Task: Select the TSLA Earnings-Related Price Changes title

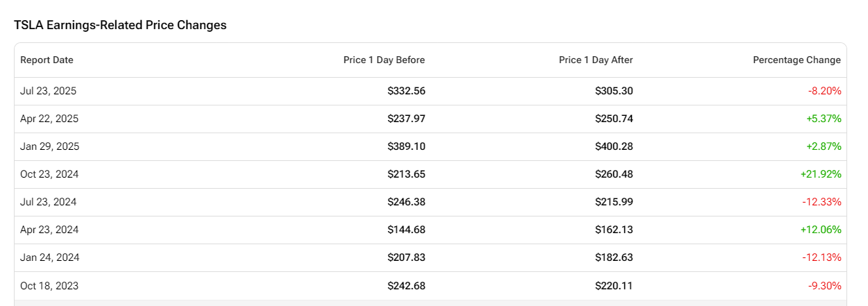Action: (x=120, y=25)
